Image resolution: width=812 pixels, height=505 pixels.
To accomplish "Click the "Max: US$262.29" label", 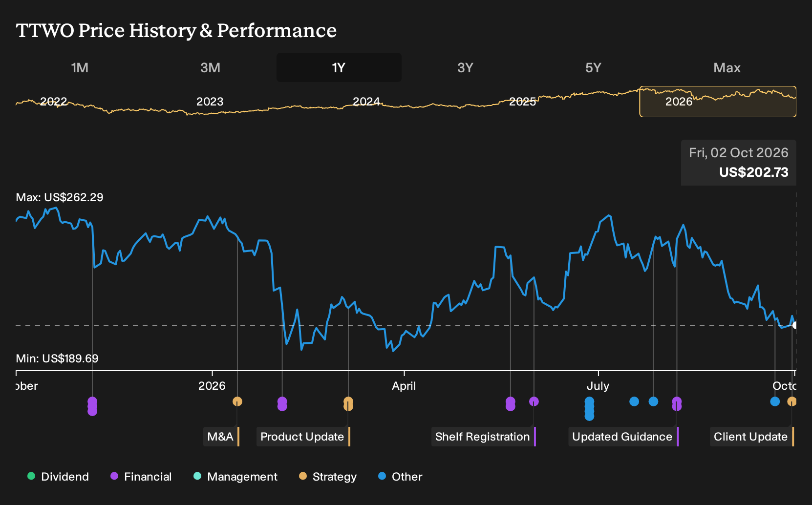I will [60, 197].
